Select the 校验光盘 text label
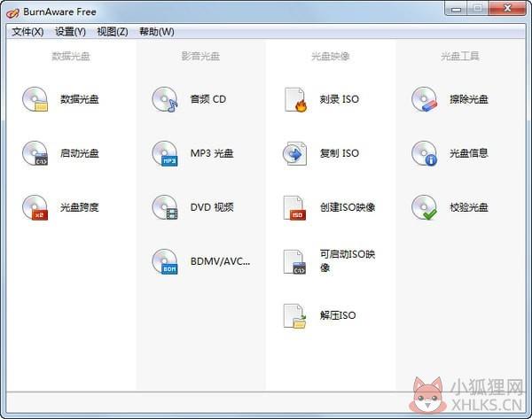Viewport: 532px width, 419px height. pyautogui.click(x=469, y=207)
